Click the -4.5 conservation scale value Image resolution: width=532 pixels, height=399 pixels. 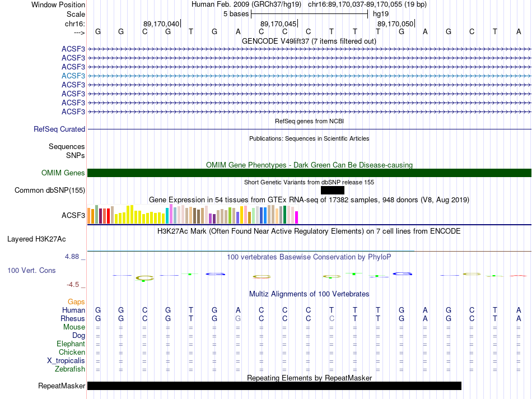[x=73, y=285]
